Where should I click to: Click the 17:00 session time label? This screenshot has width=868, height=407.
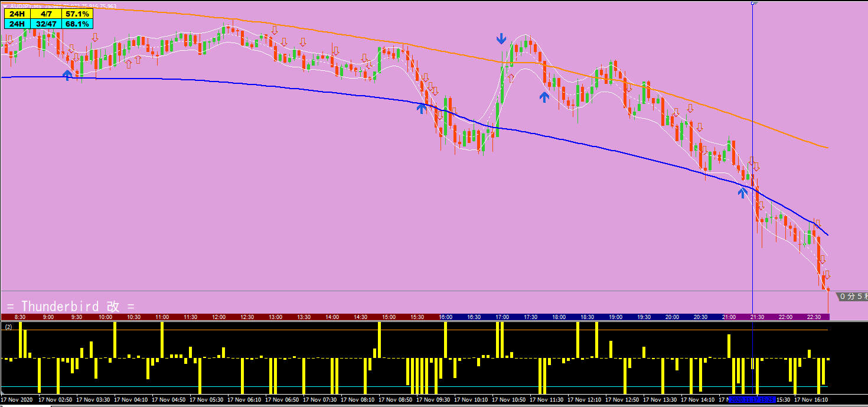pyautogui.click(x=502, y=317)
